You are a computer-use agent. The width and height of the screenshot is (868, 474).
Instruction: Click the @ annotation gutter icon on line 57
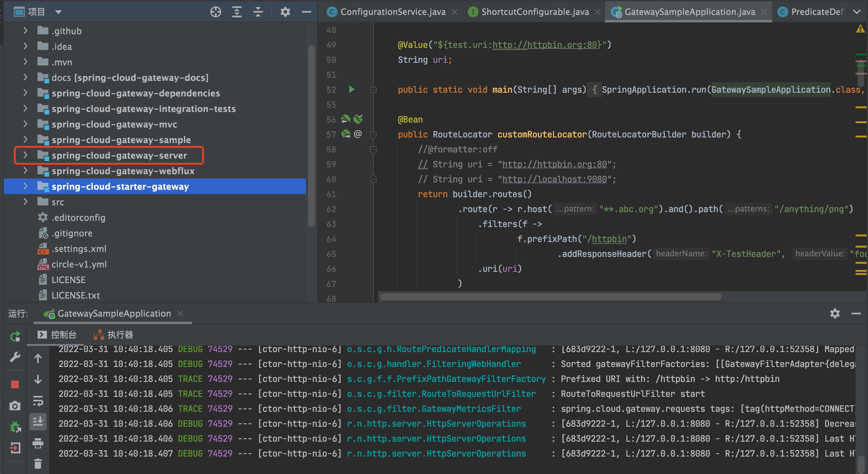(x=358, y=134)
